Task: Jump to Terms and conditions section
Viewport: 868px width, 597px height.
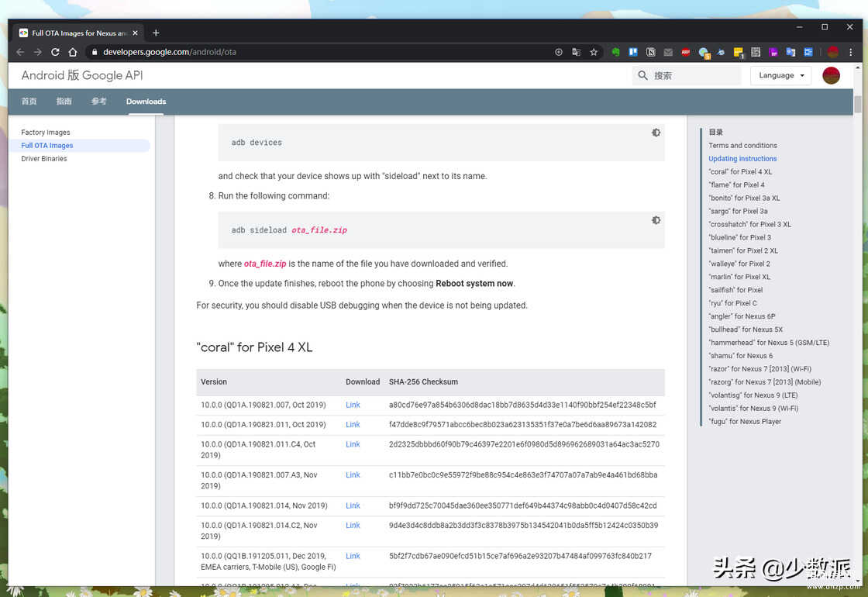Action: [742, 146]
